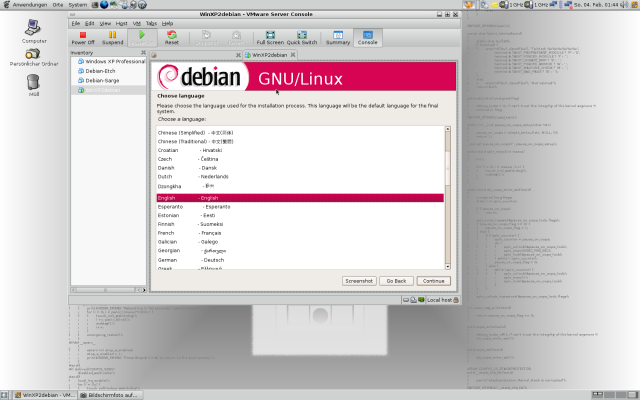This screenshot has width=640, height=400.
Task: Open the Host menu
Action: [121, 24]
